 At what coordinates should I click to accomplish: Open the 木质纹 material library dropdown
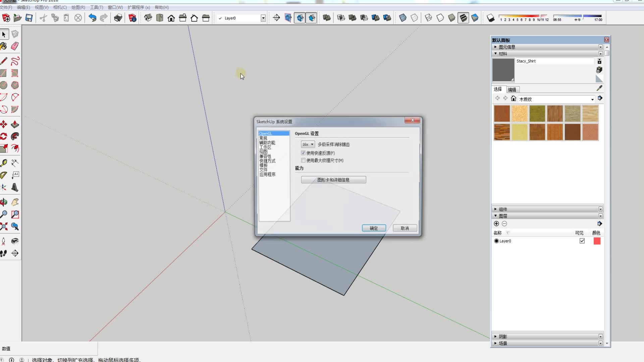[592, 99]
